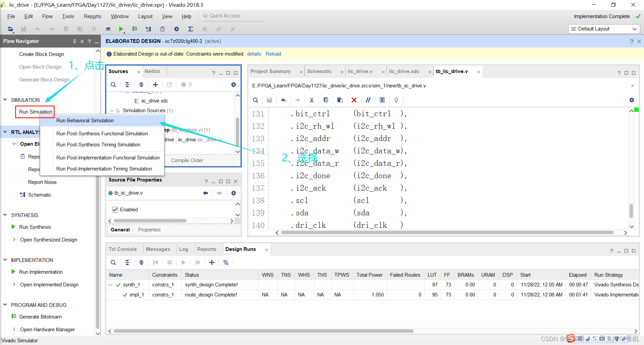Click previous object arrow in Source File Properties
The image size is (644, 345).
pyautogui.click(x=205, y=193)
